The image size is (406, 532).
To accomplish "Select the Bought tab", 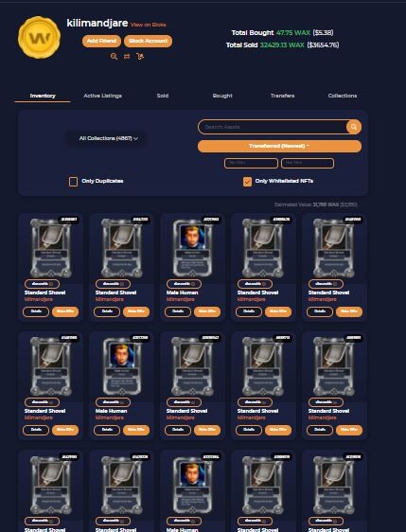I will tap(222, 96).
